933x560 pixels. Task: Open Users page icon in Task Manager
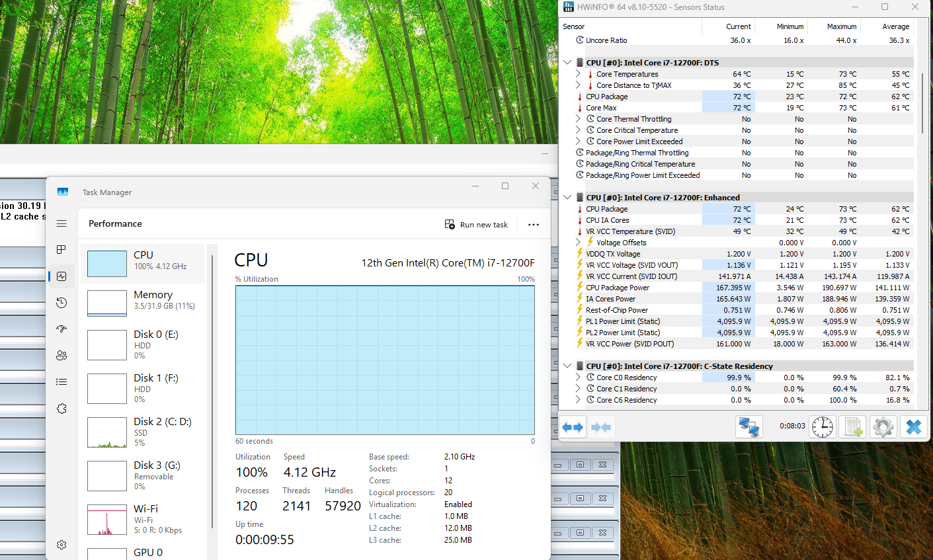point(61,355)
